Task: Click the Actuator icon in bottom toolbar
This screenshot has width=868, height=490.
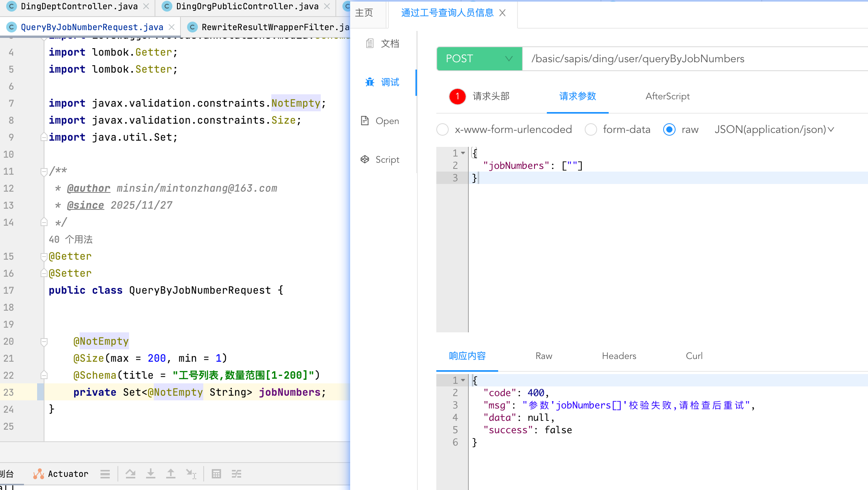Action: coord(38,474)
